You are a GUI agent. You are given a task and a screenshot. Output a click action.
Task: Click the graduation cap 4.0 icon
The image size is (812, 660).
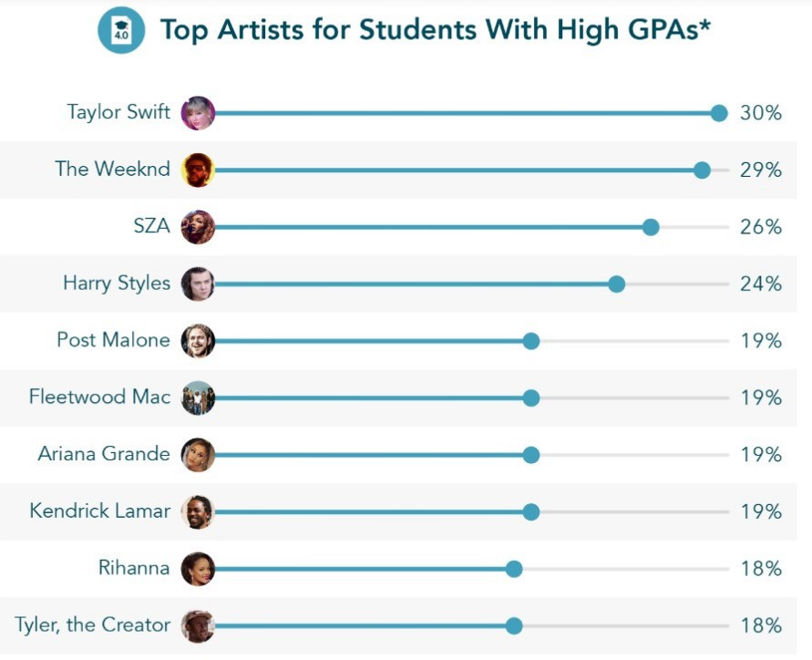120,31
